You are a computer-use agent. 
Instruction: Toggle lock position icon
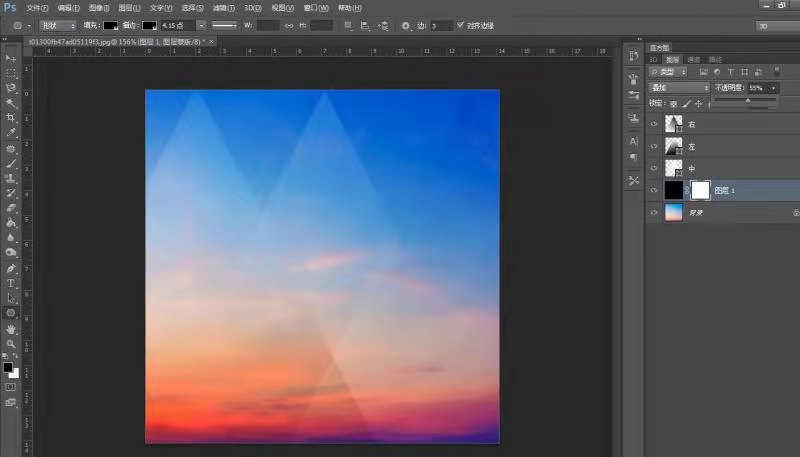[x=698, y=104]
